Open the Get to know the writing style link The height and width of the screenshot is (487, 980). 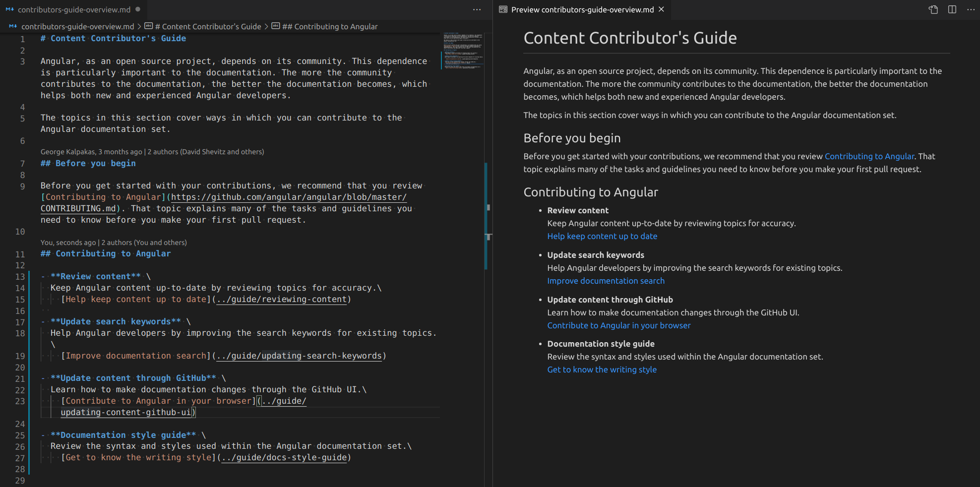pyautogui.click(x=602, y=369)
